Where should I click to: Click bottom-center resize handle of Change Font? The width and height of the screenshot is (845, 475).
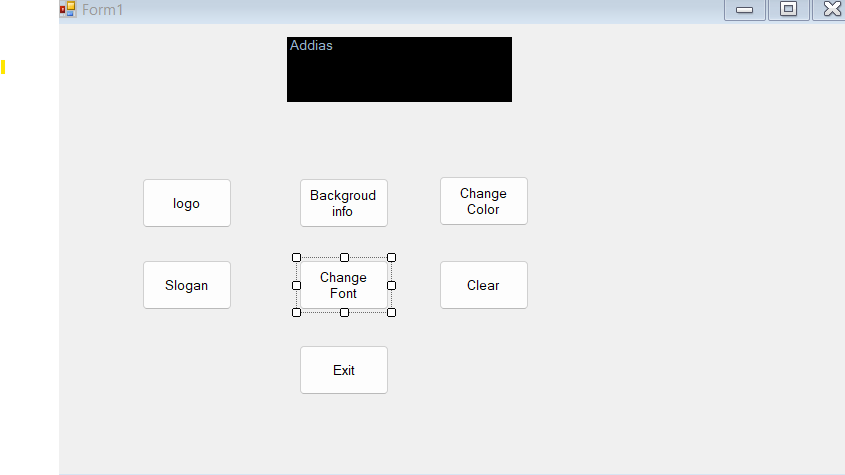pyautogui.click(x=344, y=313)
